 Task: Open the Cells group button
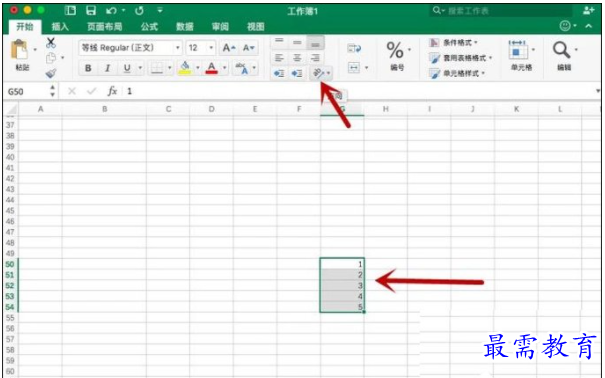click(x=521, y=55)
